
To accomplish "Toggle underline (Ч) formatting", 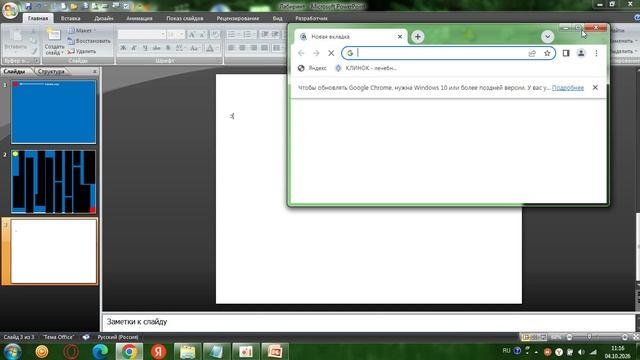I will click(x=145, y=48).
